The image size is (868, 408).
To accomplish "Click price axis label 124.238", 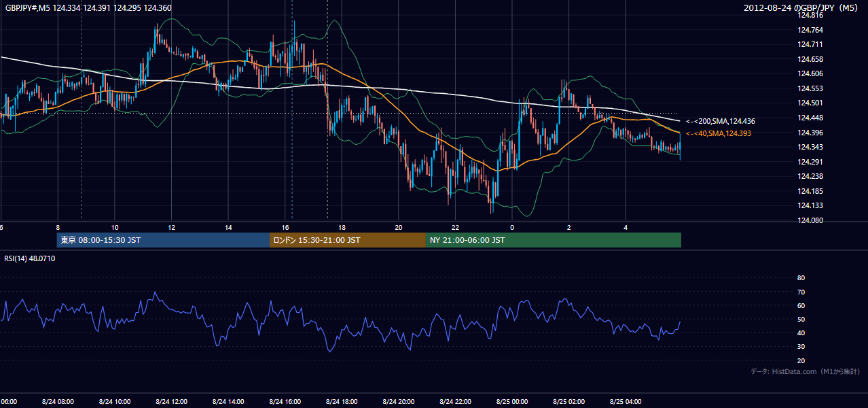I will [x=810, y=176].
